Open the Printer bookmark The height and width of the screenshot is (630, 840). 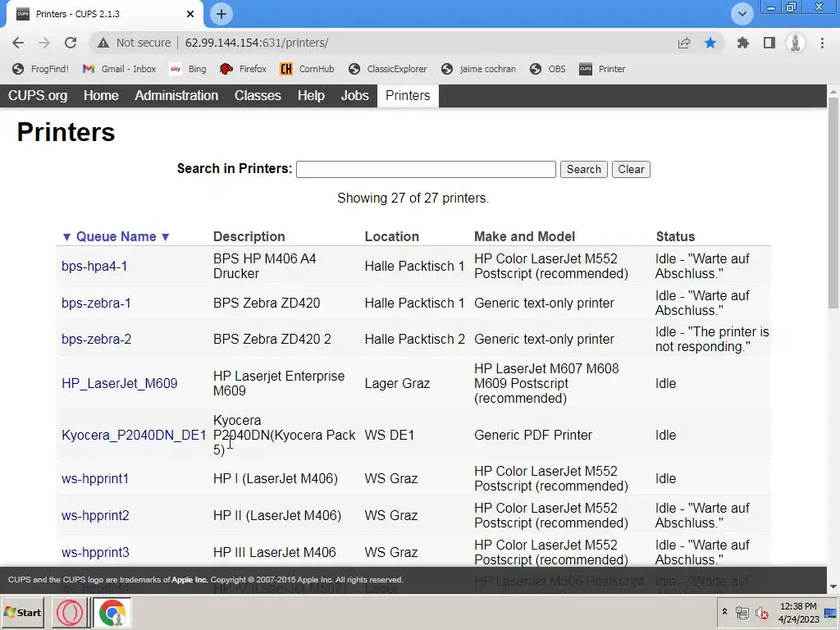[602, 69]
